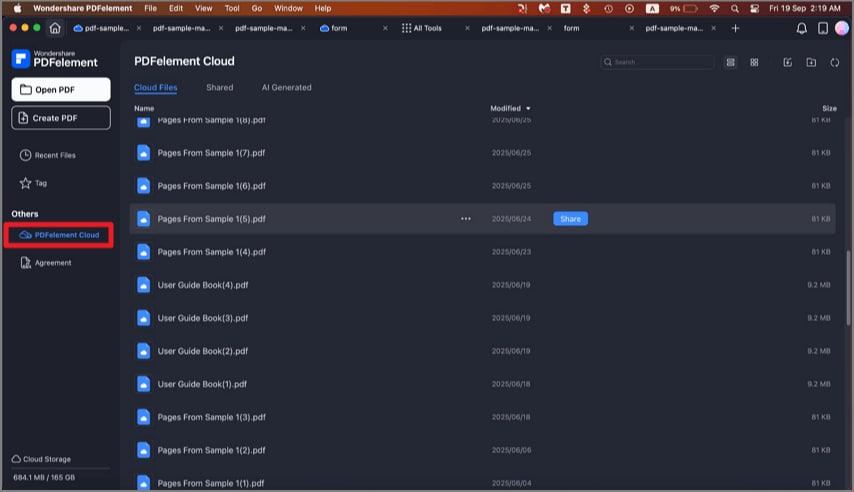
Task: Switch to list view layout
Action: point(730,63)
